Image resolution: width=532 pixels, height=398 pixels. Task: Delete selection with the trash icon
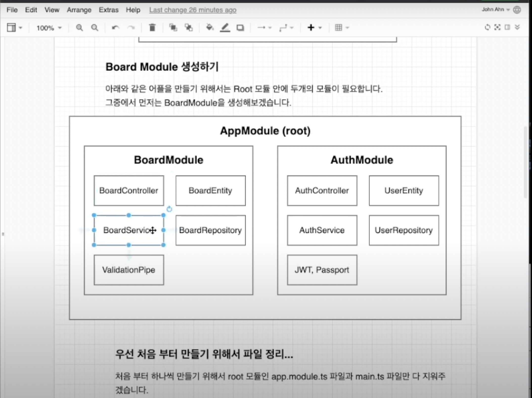click(x=152, y=28)
